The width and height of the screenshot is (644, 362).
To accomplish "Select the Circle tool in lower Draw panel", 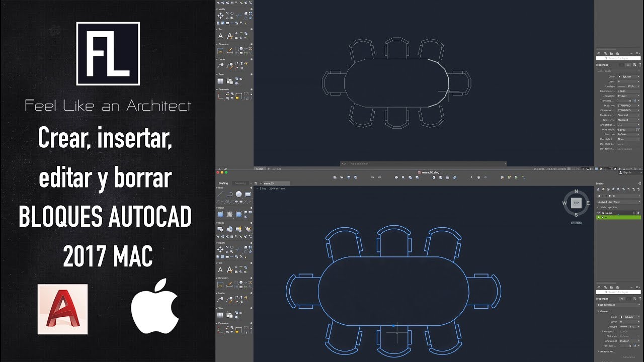I will coord(238,194).
